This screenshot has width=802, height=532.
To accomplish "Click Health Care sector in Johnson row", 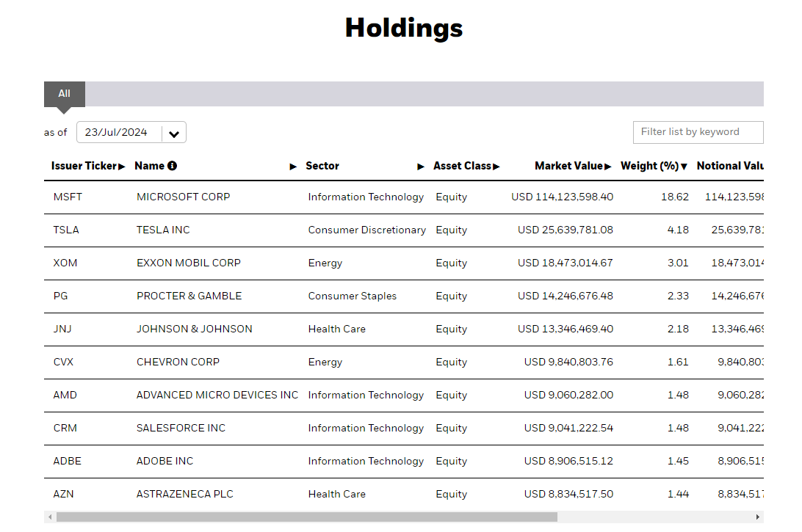I will tap(337, 329).
